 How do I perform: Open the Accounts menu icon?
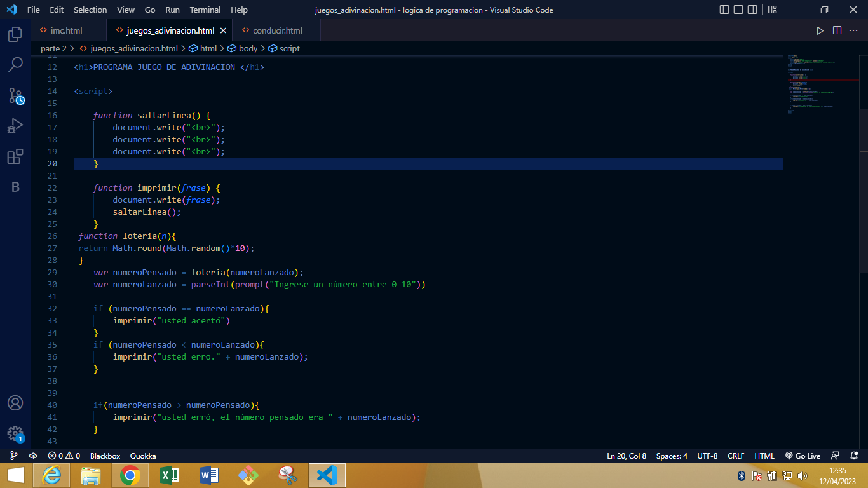click(15, 403)
